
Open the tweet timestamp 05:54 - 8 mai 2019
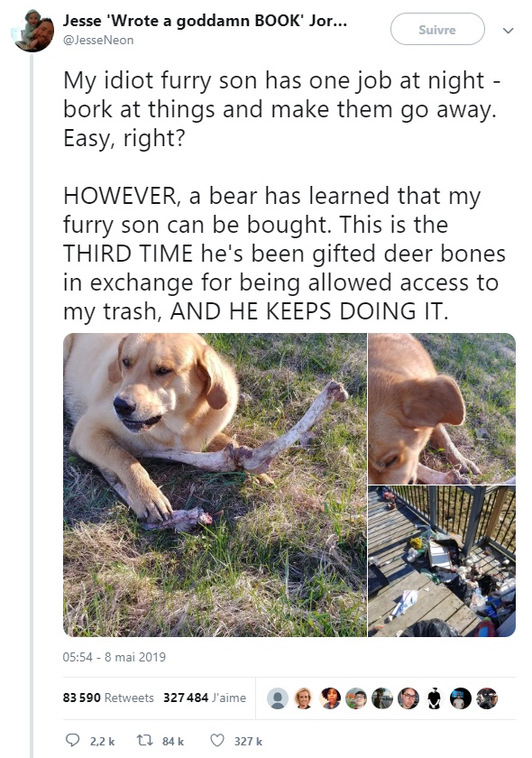tap(114, 657)
